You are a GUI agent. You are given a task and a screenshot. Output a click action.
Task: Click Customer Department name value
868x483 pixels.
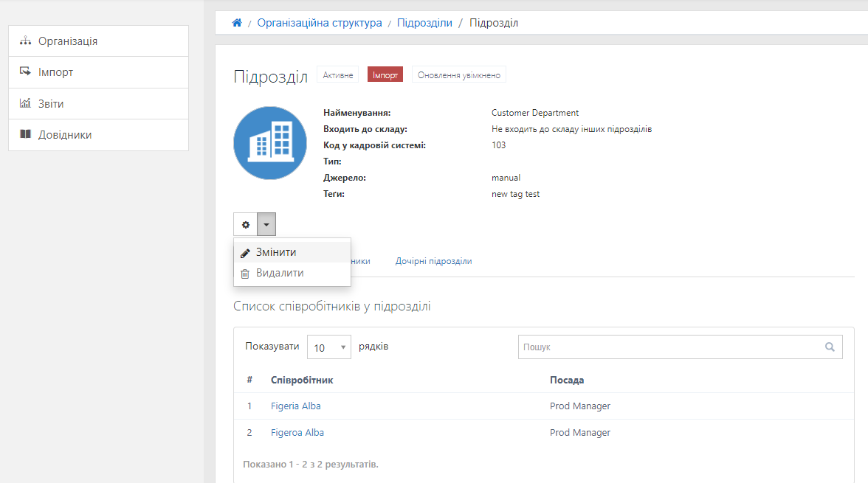coord(534,112)
